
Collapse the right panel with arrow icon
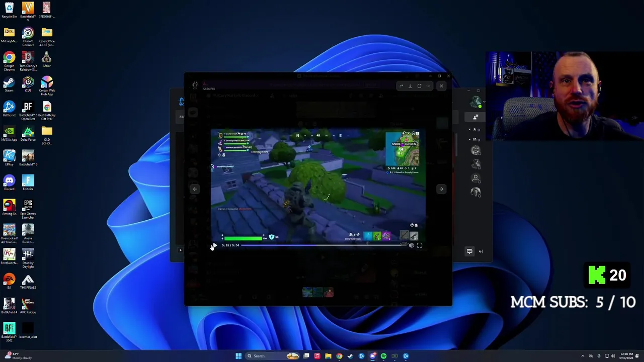pyautogui.click(x=480, y=251)
